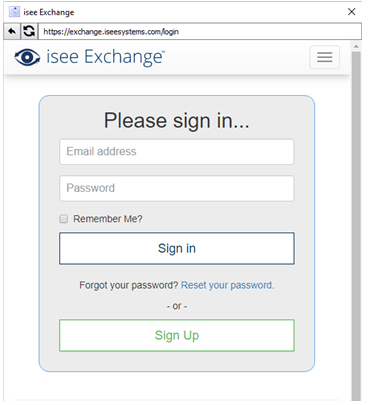372x405 pixels.
Task: Focus the URL address bar
Action: (x=200, y=32)
